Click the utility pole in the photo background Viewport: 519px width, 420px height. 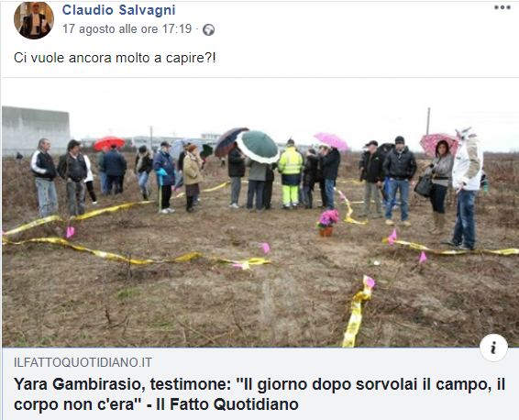[428, 121]
